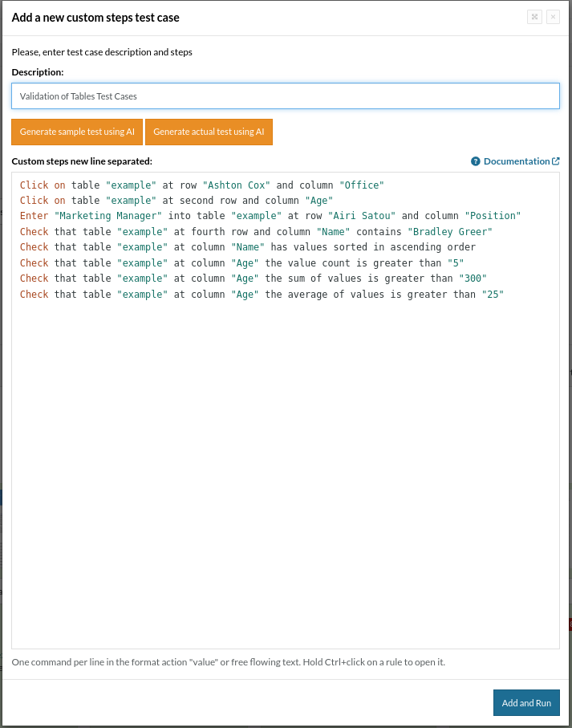Click the "25" value in average step

pyautogui.click(x=493, y=295)
